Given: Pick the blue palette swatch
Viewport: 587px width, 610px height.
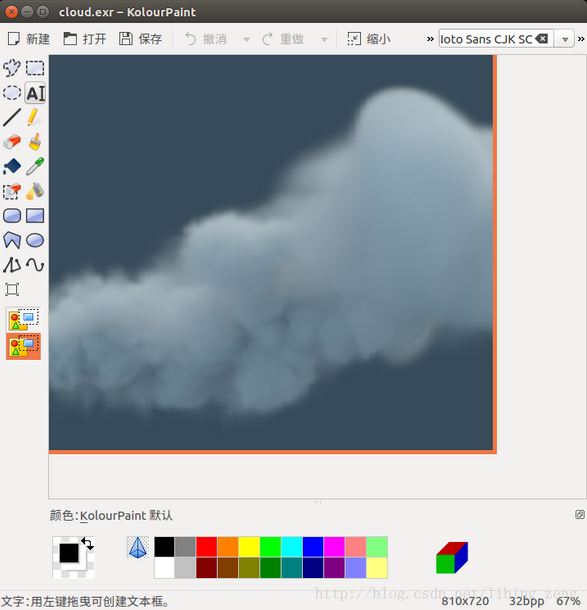Looking at the screenshot, I should tap(313, 547).
